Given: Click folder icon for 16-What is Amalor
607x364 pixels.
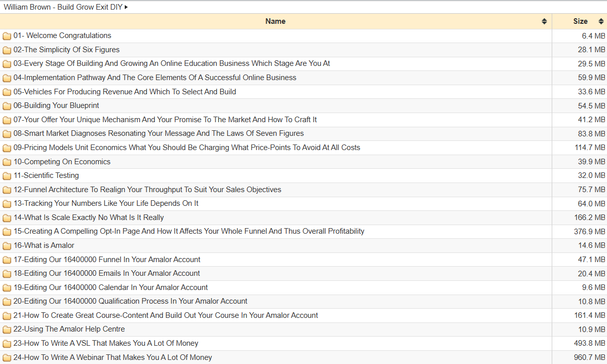Looking at the screenshot, I should click(7, 246).
